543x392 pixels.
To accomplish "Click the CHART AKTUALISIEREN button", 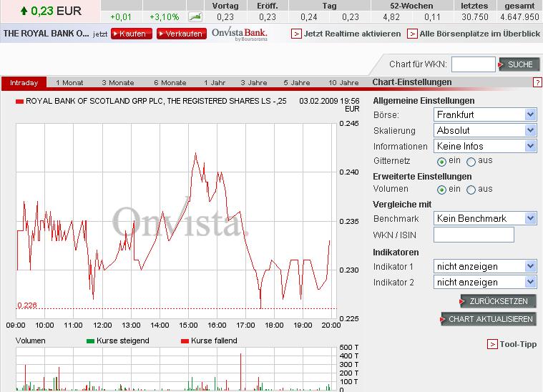I will pyautogui.click(x=489, y=319).
